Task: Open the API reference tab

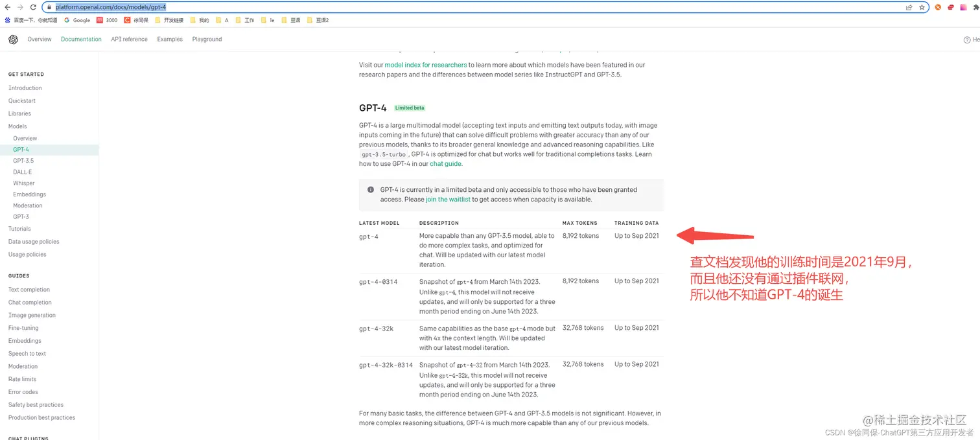Action: tap(129, 40)
